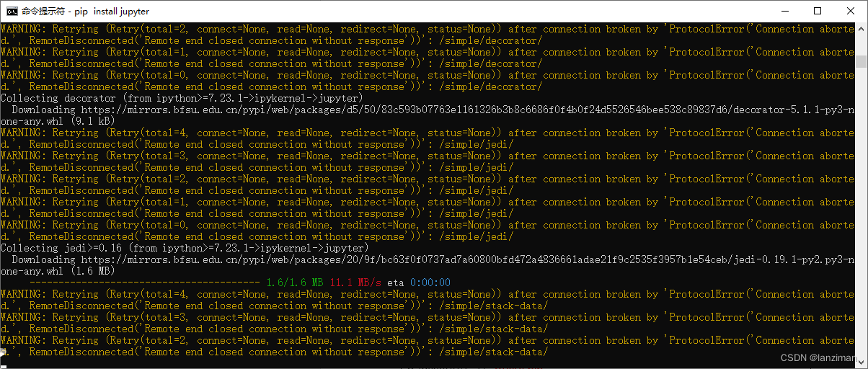868x369 pixels.
Task: Click the decorator-5.1.1 download URL line
Action: 433,110
